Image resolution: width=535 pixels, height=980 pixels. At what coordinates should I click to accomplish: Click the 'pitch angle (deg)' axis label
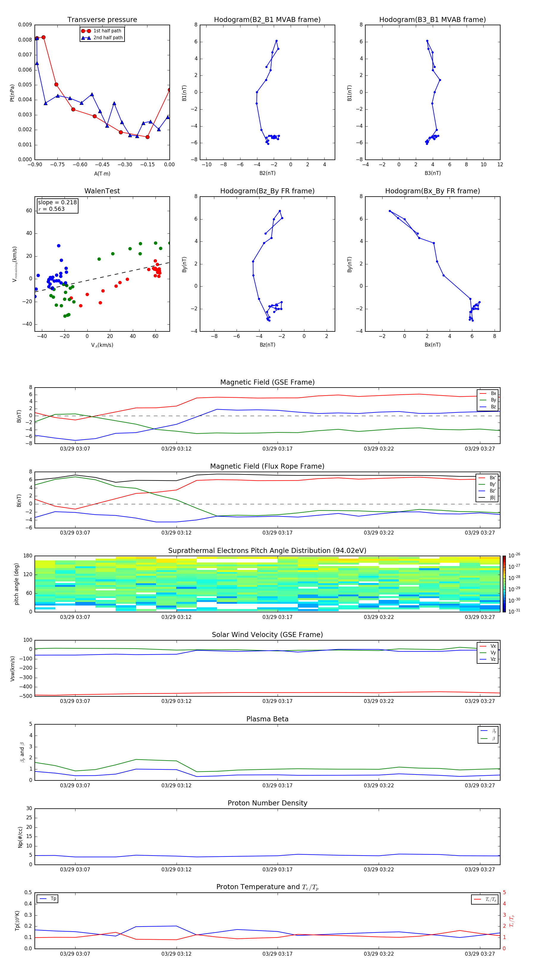[16, 584]
